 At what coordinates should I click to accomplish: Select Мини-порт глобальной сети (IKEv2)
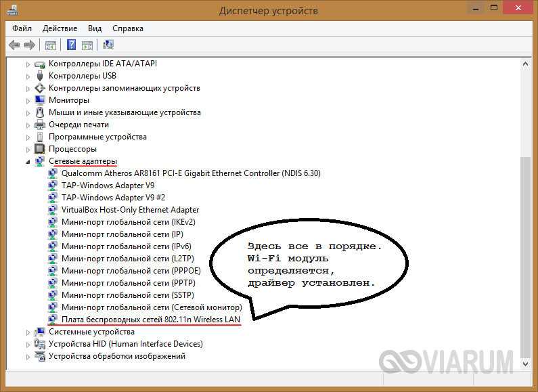coord(129,222)
